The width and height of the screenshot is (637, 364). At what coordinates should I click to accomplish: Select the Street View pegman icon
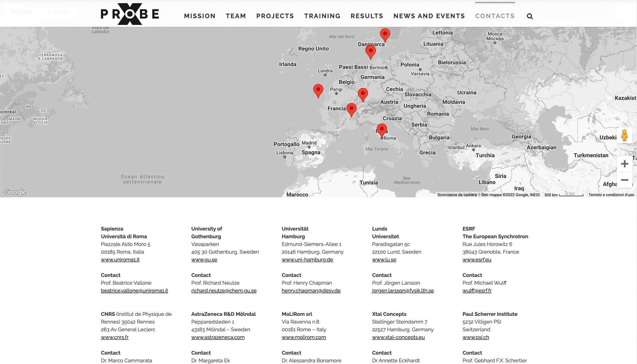coord(624,135)
